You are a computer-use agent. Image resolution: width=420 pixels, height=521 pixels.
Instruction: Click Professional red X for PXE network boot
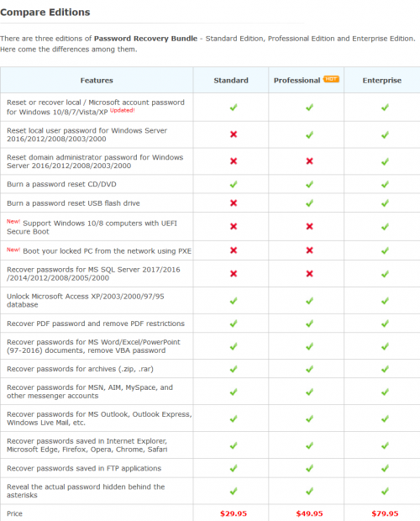coord(309,250)
